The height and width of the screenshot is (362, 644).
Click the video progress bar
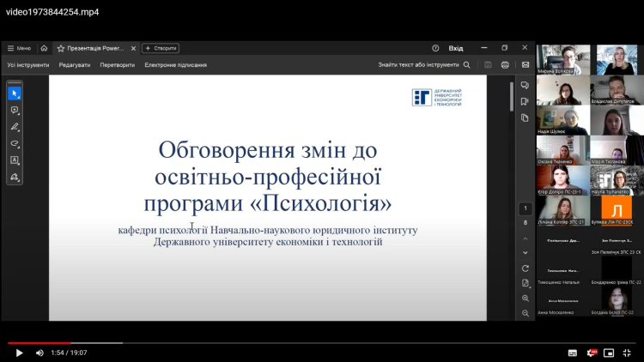pos(322,343)
